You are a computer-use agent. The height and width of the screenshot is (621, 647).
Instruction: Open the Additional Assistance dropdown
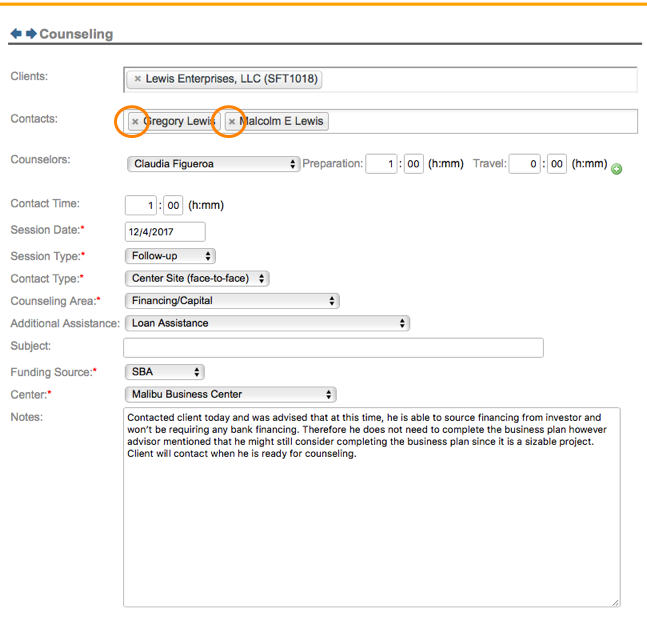[267, 323]
